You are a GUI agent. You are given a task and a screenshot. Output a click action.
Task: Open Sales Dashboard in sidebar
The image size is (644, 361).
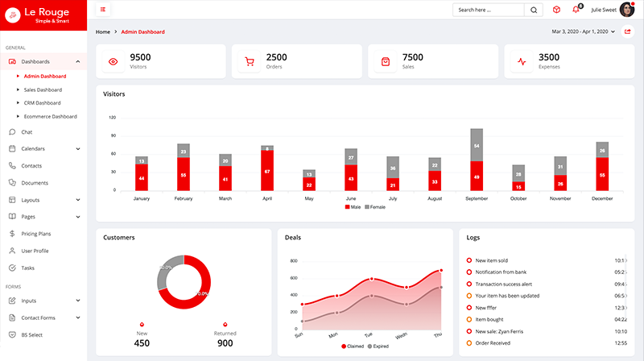click(x=43, y=89)
